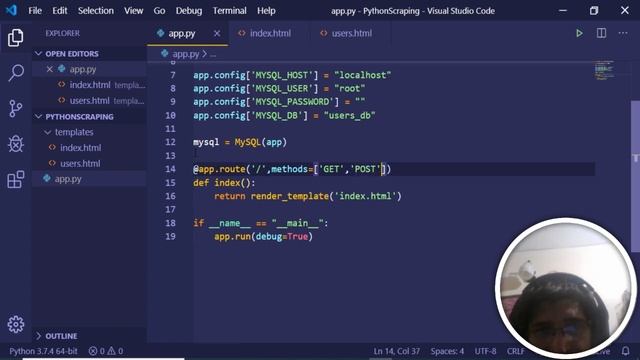Open notifications bell in status bar
The image size is (640, 360).
point(625,351)
